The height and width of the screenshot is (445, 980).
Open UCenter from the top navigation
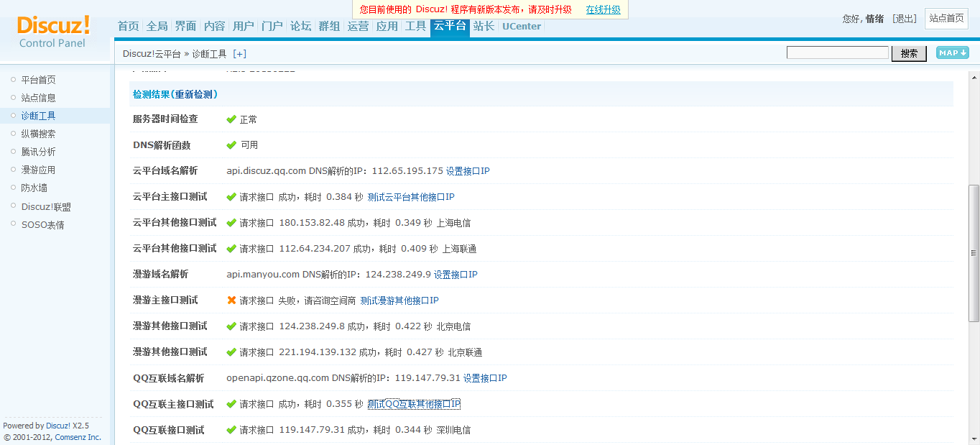[522, 26]
